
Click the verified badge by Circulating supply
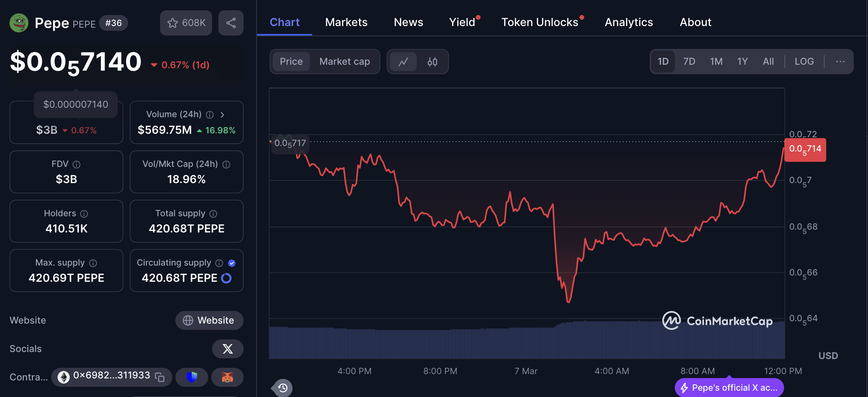[x=232, y=263]
